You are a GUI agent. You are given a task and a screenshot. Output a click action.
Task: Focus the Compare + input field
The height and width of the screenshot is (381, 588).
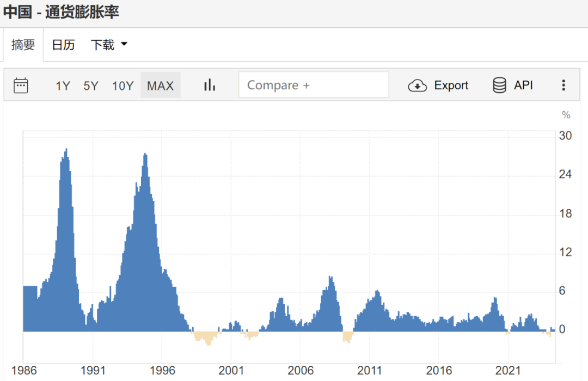coord(314,85)
